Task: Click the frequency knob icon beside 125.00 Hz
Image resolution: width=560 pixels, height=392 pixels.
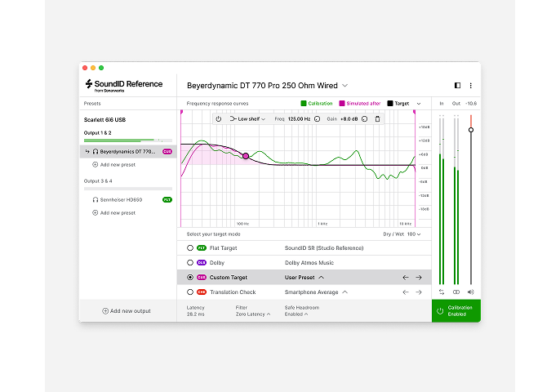Action: [x=317, y=119]
